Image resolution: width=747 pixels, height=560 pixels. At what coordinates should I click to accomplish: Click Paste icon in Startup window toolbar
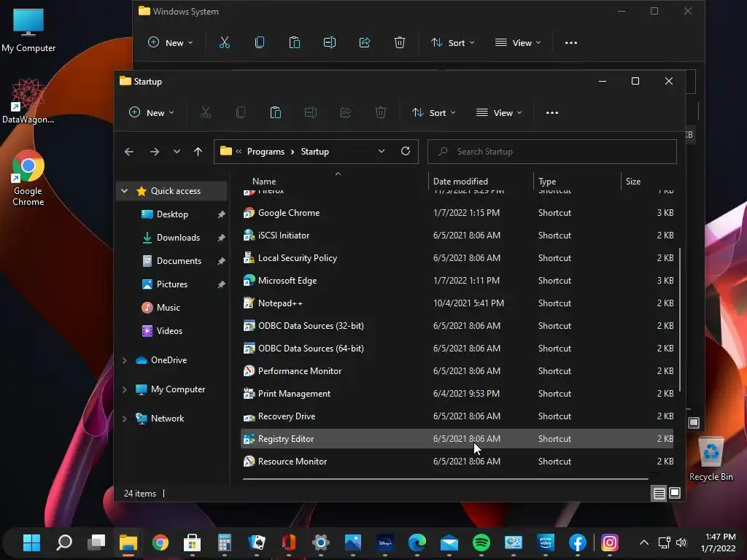coord(275,113)
